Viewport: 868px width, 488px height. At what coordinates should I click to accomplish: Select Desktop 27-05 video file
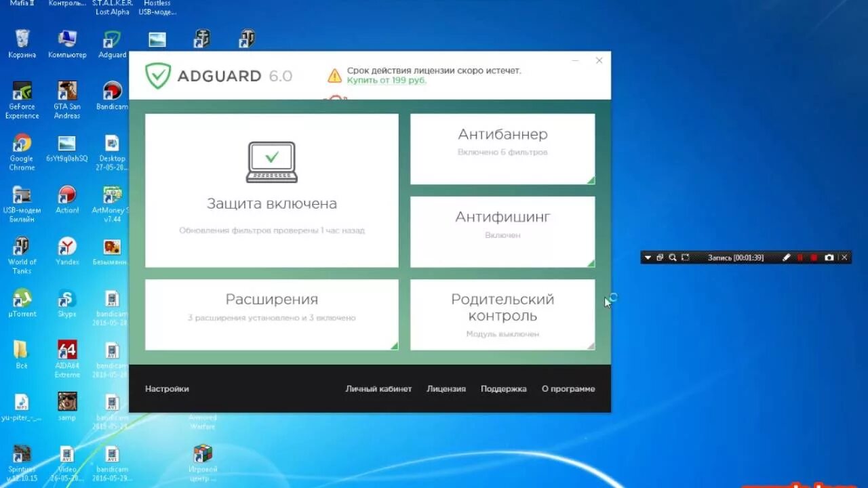[x=112, y=152]
